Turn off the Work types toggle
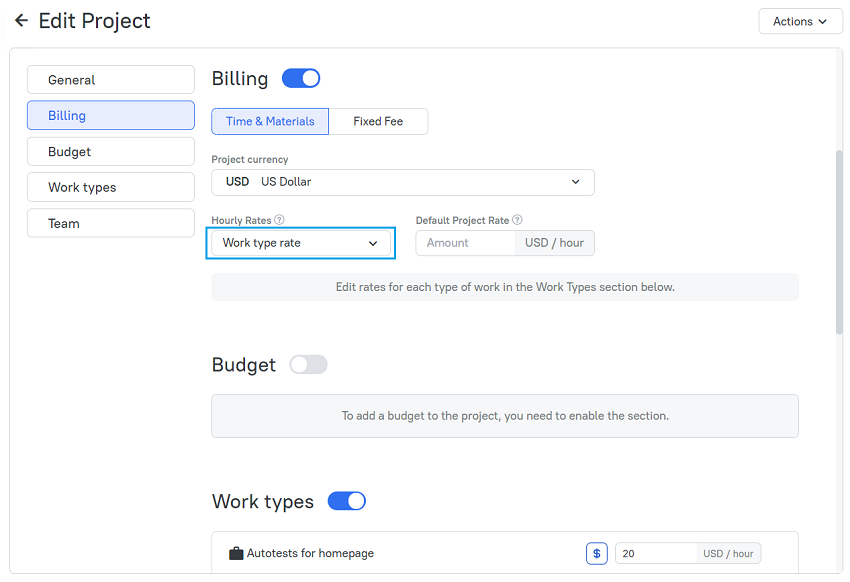 (x=346, y=501)
